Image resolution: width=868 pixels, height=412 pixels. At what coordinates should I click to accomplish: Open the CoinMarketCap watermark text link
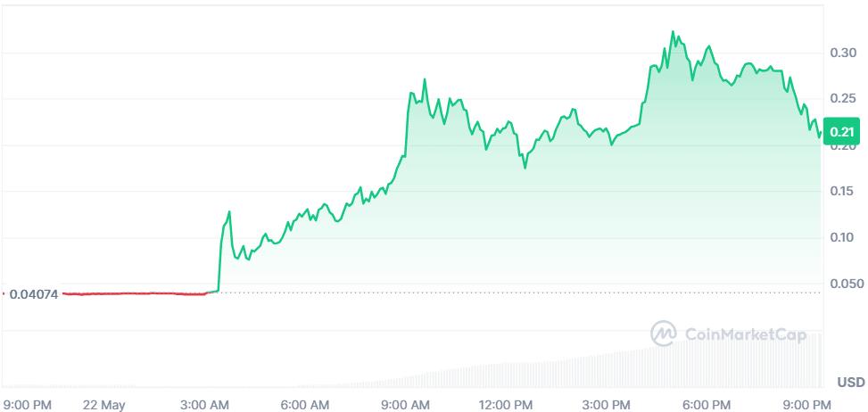(x=745, y=335)
